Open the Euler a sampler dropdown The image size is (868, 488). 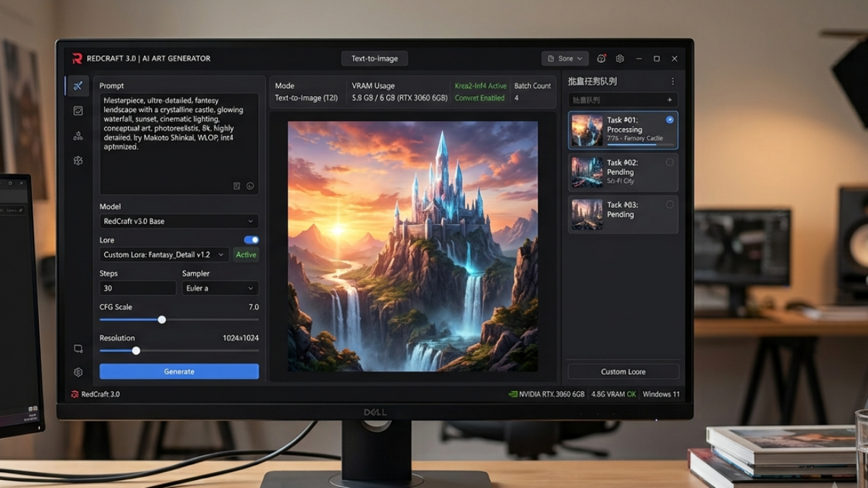[x=220, y=288]
